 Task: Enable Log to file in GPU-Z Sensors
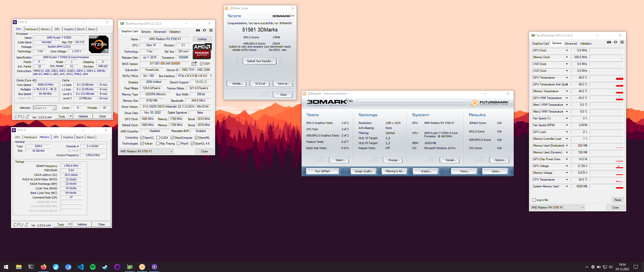click(x=534, y=200)
